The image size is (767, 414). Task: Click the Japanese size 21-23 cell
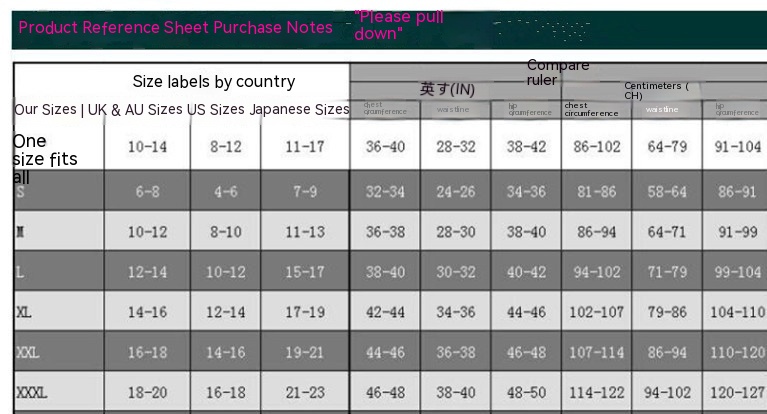click(305, 393)
